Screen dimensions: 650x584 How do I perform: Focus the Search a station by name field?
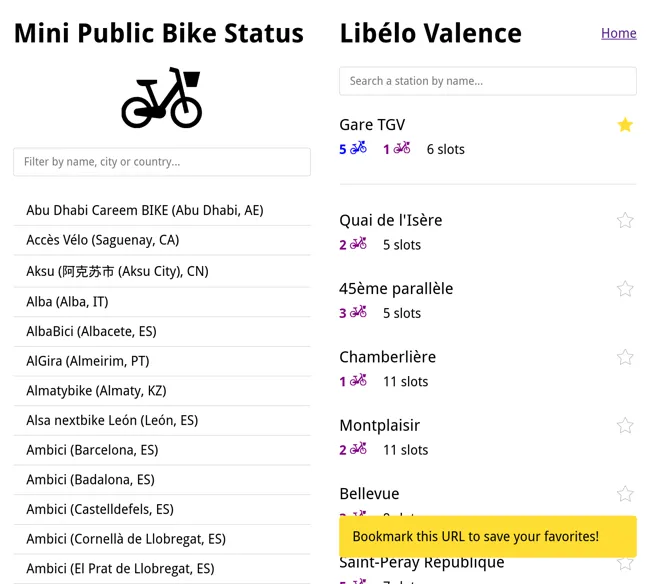(x=488, y=81)
